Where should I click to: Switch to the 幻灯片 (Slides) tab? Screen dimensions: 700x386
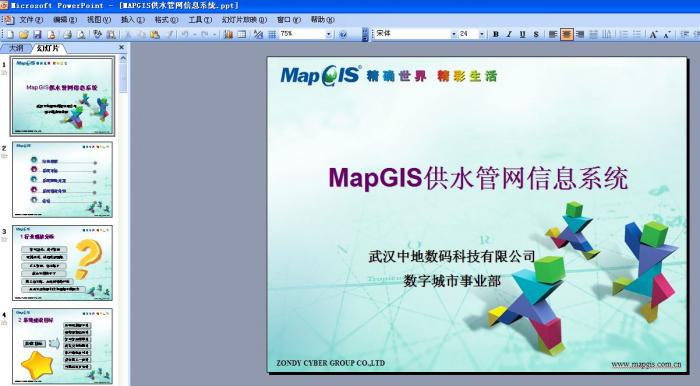coord(48,48)
